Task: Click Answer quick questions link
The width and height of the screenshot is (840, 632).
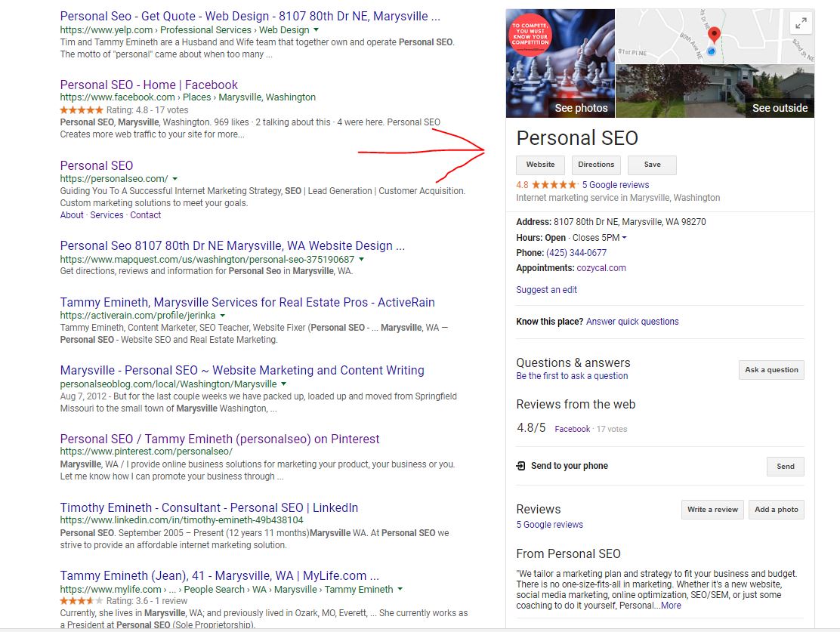Action: [x=632, y=322]
